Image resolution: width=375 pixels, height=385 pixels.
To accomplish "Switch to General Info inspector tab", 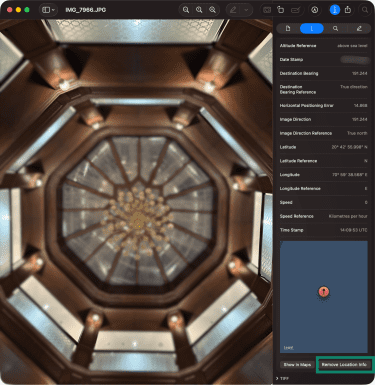I will tap(288, 29).
